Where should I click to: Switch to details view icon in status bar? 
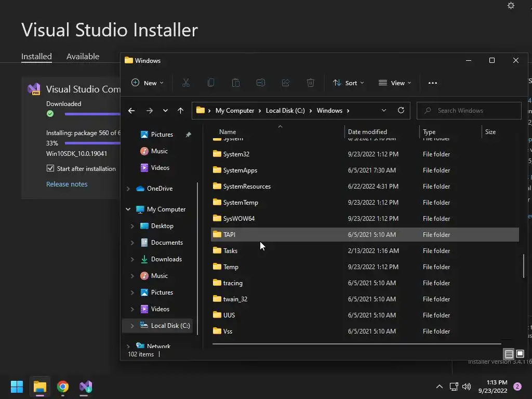coord(509,354)
